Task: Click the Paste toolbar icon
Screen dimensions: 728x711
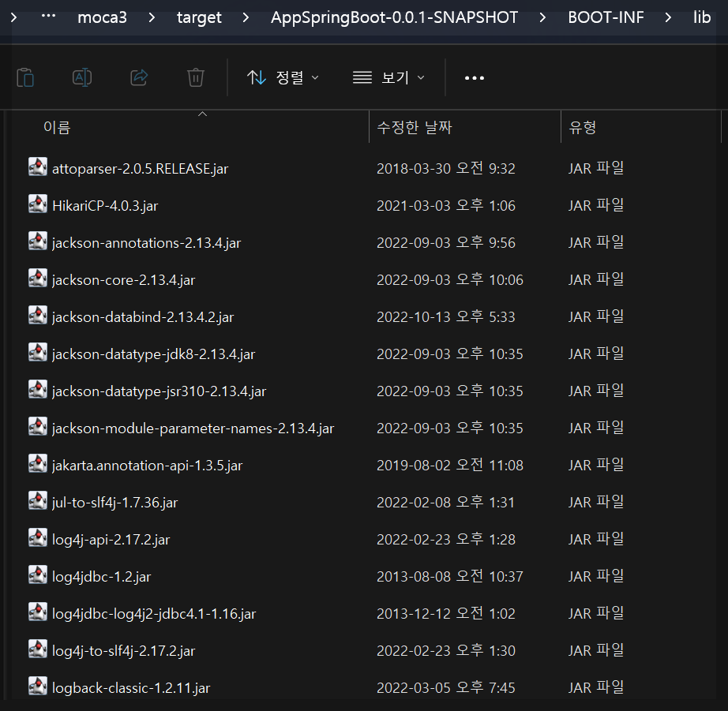Action: coord(25,77)
